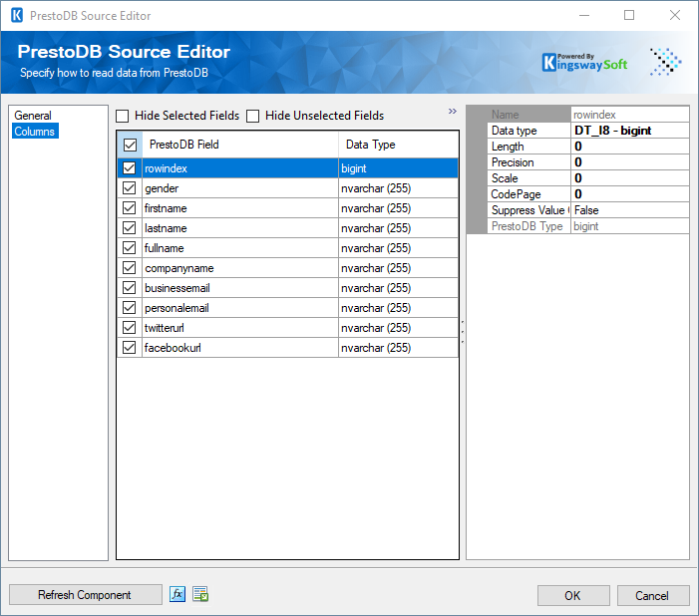The height and width of the screenshot is (616, 699).
Task: Click the KingswaySoft logo
Action: 584,63
